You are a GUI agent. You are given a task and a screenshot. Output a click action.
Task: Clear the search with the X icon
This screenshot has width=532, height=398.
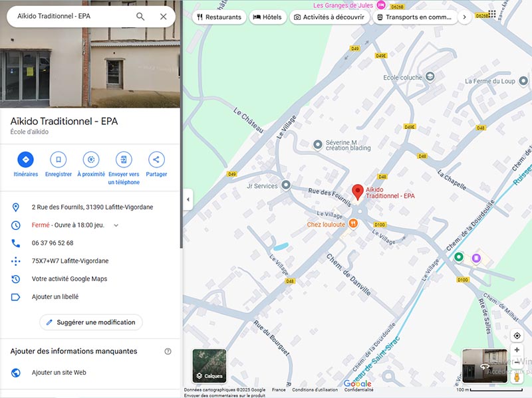[163, 17]
